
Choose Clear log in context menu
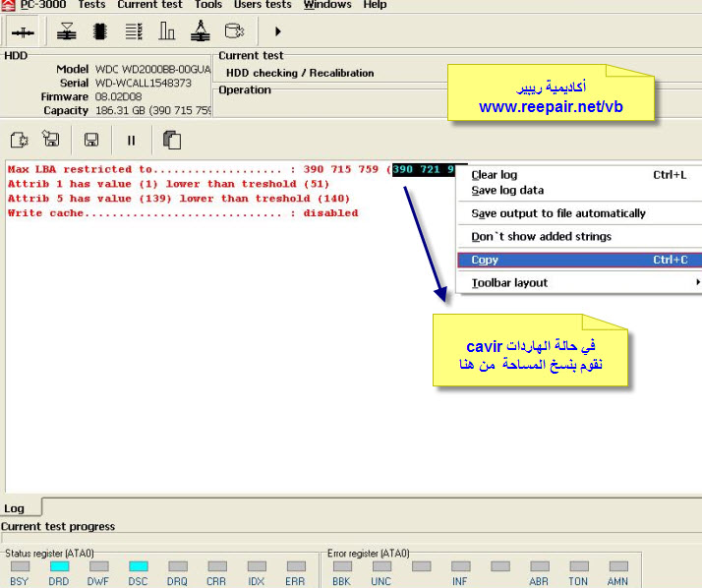pyautogui.click(x=579, y=175)
